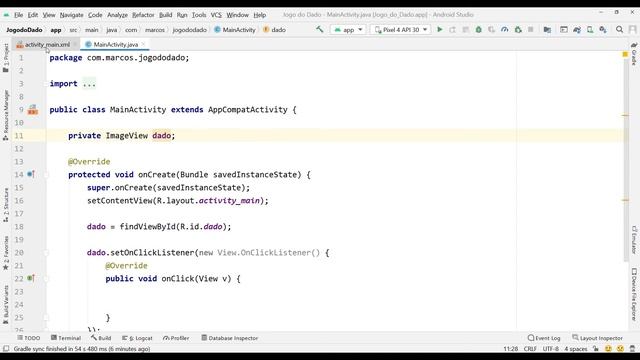
Task: Open device selector 'Pixel 4 API 30' dropdown
Action: pyautogui.click(x=400, y=29)
